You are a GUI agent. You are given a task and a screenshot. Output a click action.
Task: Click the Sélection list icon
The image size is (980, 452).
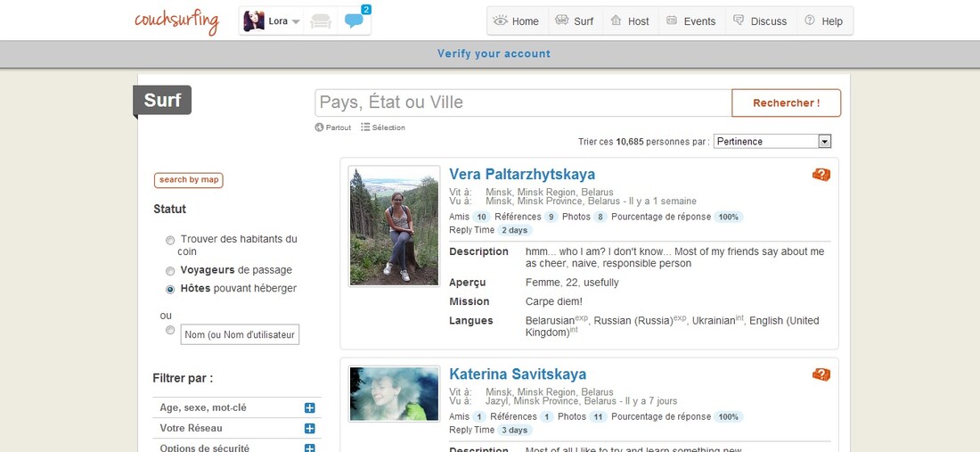tap(365, 127)
